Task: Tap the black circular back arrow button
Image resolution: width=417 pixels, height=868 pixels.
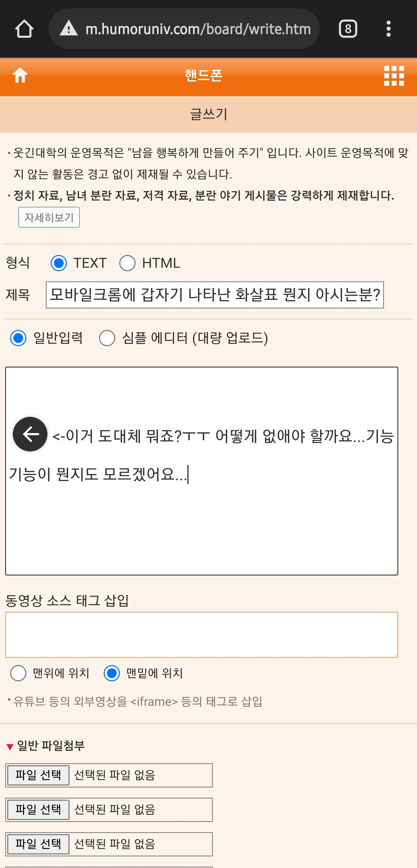Action: (30, 434)
